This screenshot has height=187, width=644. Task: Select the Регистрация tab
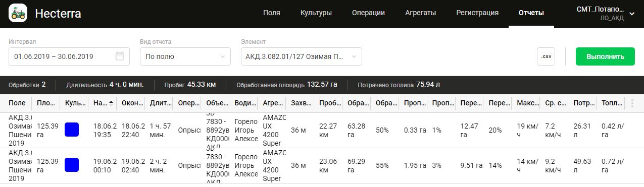click(x=477, y=13)
